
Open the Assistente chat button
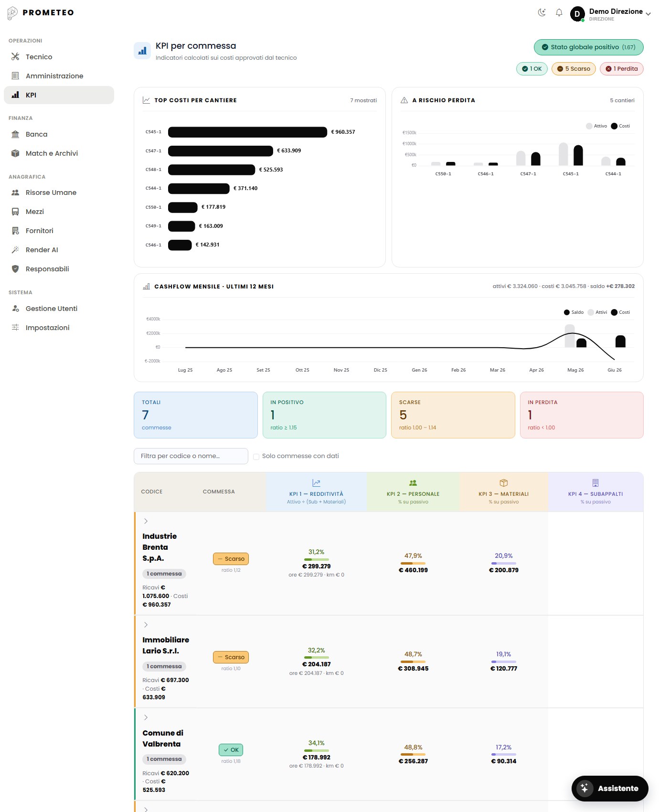[x=610, y=789]
